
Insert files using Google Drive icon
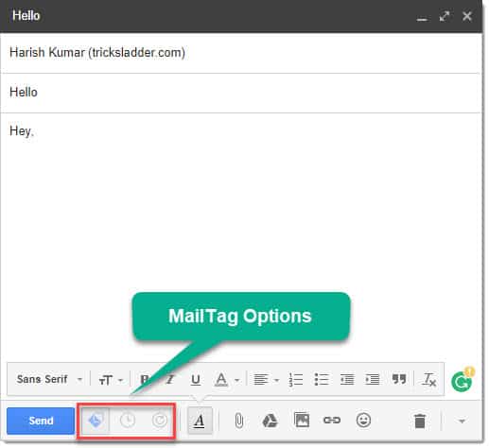(x=270, y=421)
